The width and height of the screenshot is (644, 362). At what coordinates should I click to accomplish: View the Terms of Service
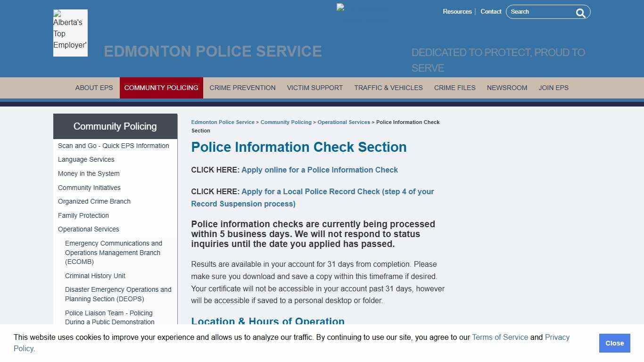click(500, 337)
